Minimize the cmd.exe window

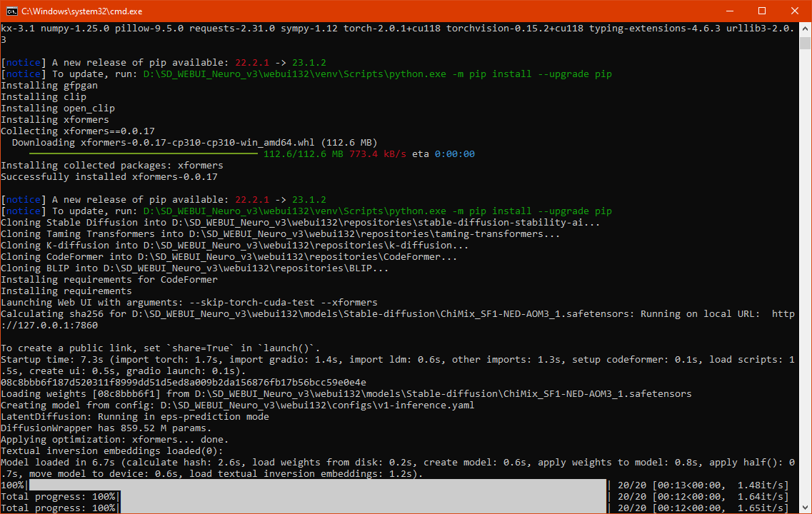[730, 11]
